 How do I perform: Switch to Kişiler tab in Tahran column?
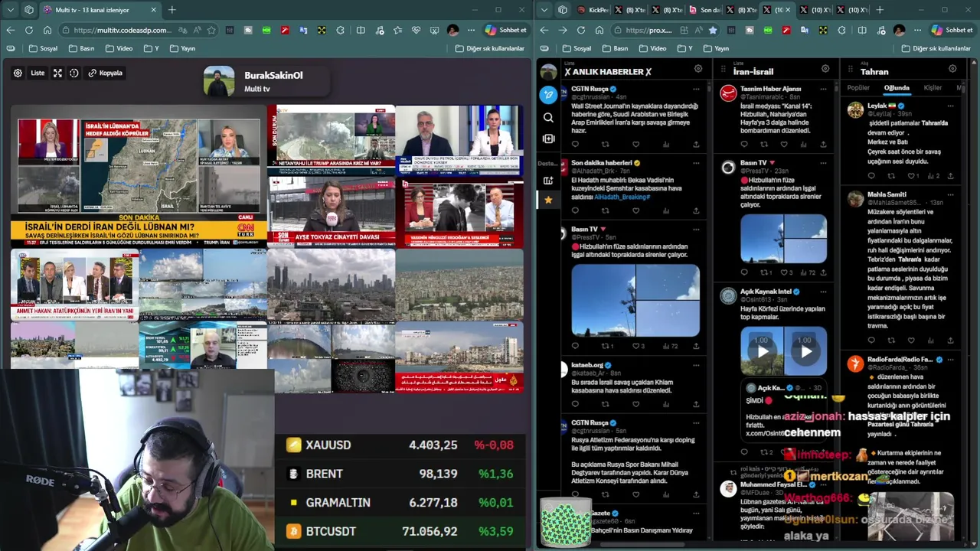[x=933, y=88]
